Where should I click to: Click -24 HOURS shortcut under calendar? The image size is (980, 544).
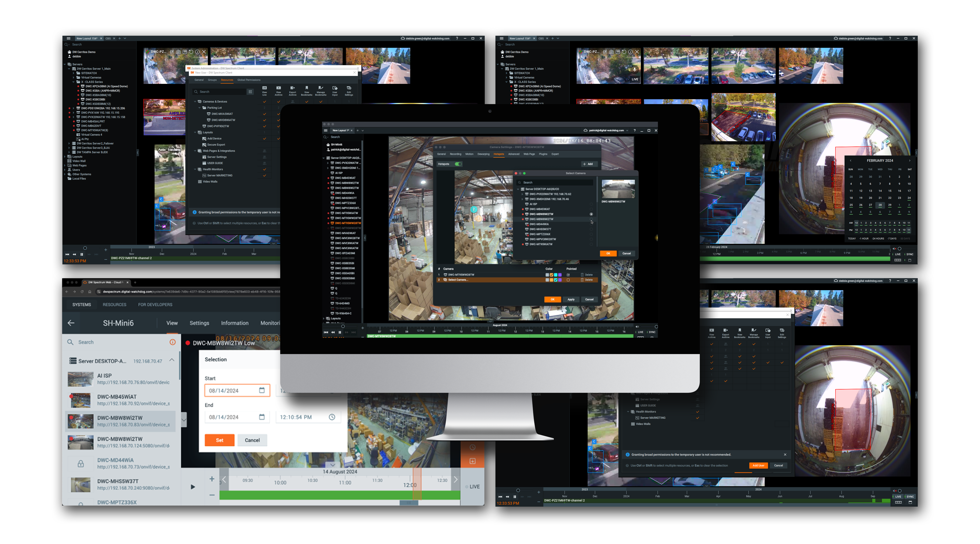point(878,239)
